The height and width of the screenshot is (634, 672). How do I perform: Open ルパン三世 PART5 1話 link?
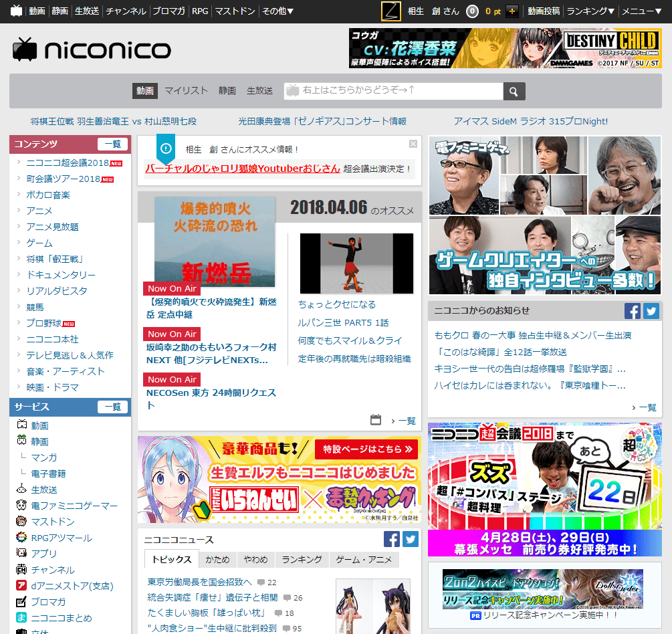tap(343, 322)
